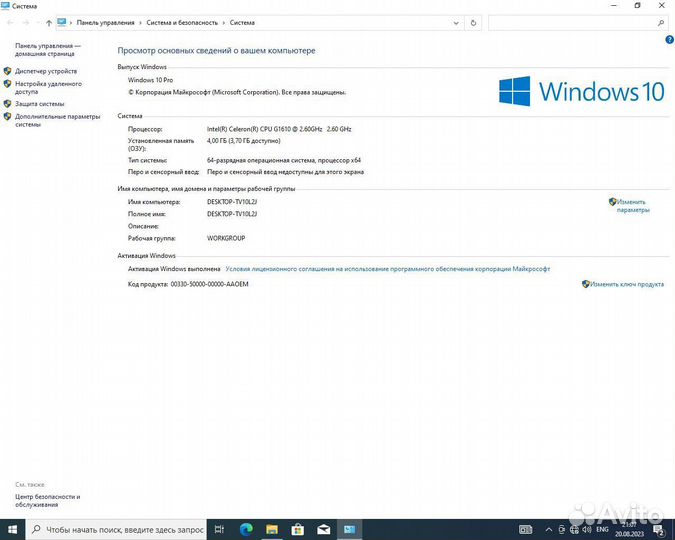Viewport: 675px width, 540px height.
Task: Click the Control Panel search field
Action: coord(578,23)
